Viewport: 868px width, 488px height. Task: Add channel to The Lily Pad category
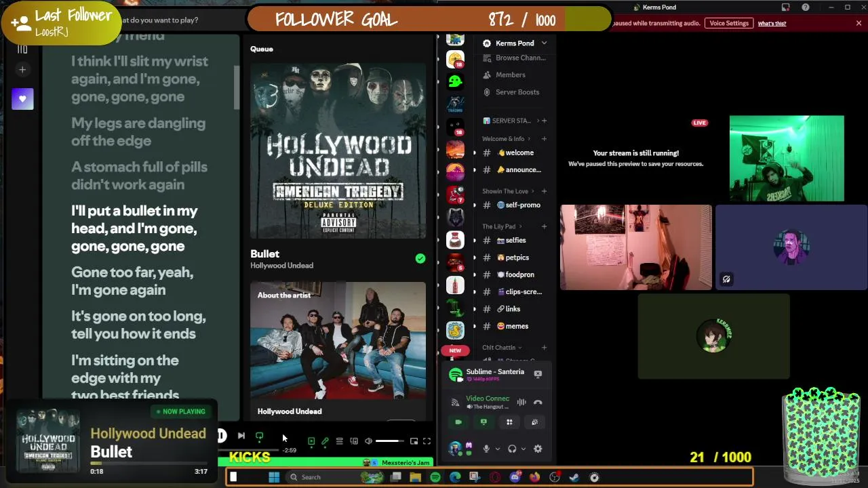coord(544,226)
